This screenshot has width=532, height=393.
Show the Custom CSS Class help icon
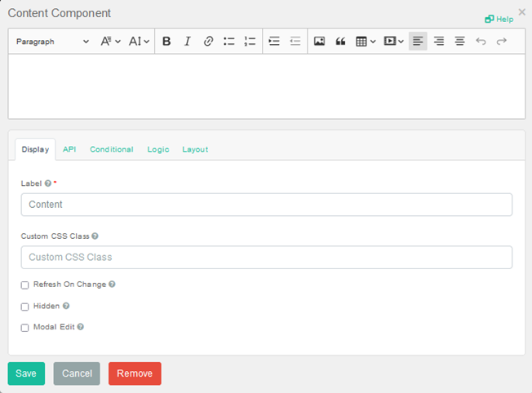[95, 236]
